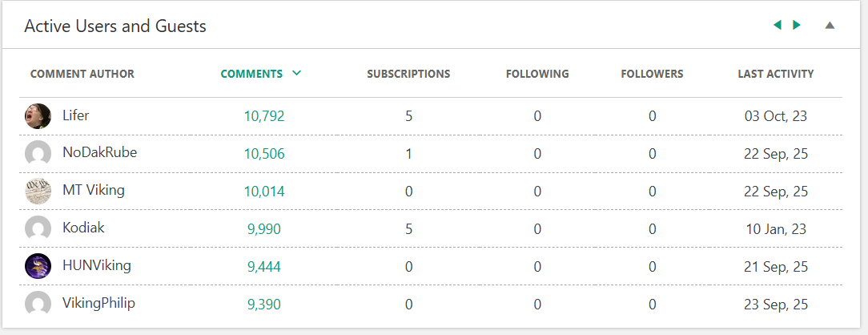Toggle sort arrow beside Comments header

[297, 74]
